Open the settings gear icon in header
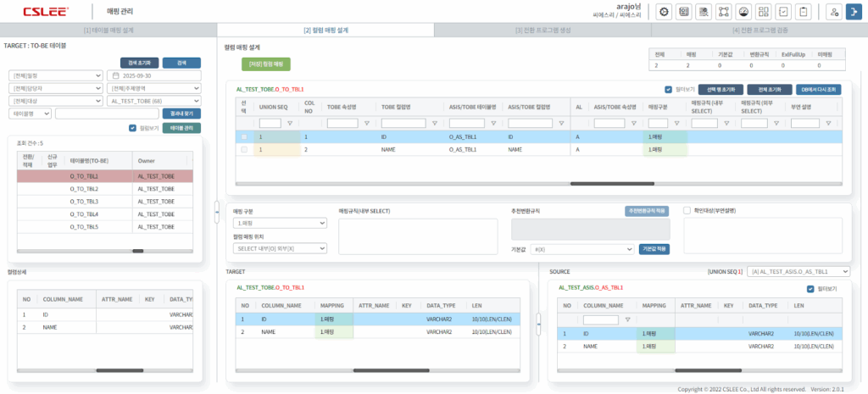868x394 pixels. click(664, 12)
